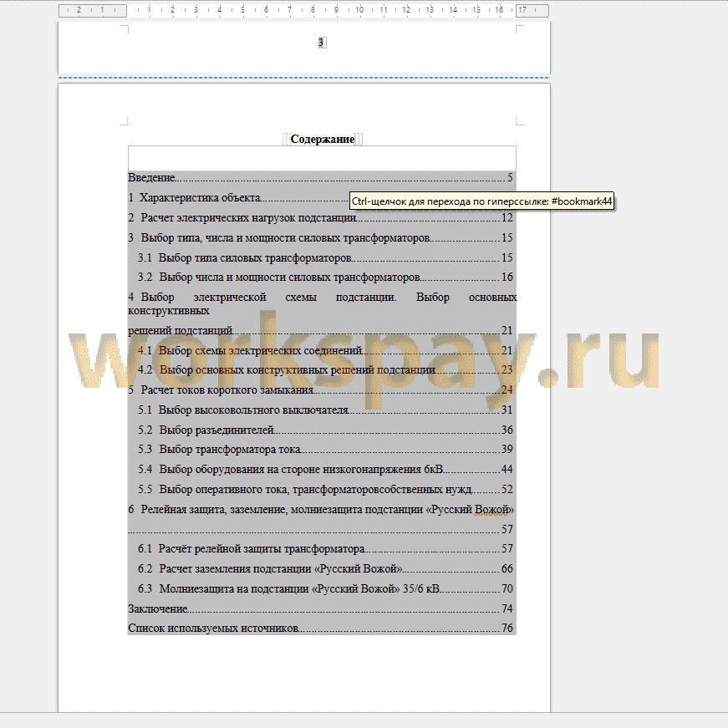This screenshot has height=728, width=728.
Task: Open '4.1 Выбор схемы электрических соединений' entry
Action: click(x=325, y=350)
